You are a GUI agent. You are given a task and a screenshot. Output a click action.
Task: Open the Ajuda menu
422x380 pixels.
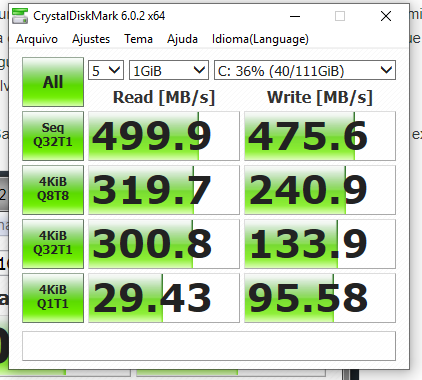click(182, 39)
